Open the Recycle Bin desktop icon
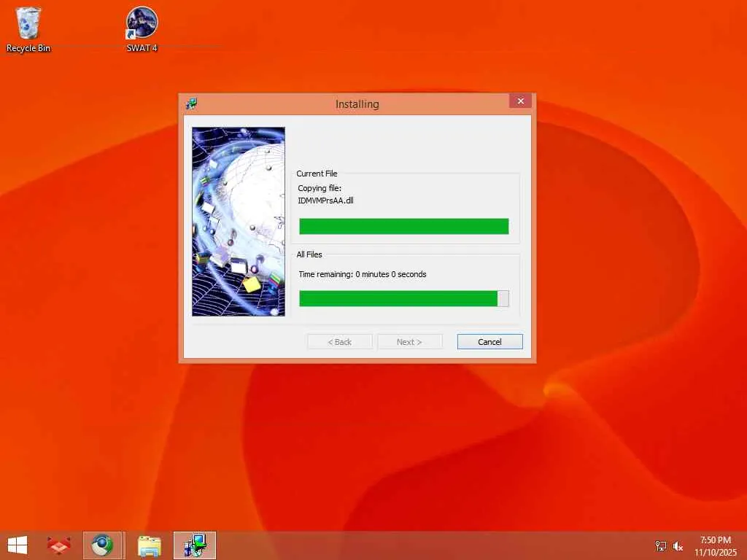The width and height of the screenshot is (747, 560). [x=28, y=29]
